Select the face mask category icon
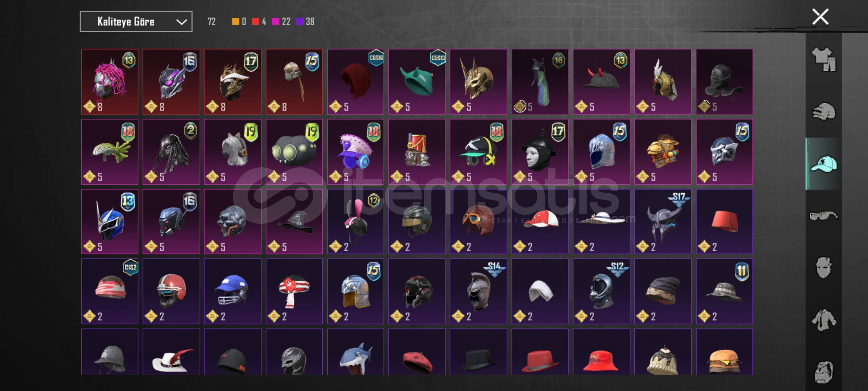Screen dimensions: 868x391 824,268
